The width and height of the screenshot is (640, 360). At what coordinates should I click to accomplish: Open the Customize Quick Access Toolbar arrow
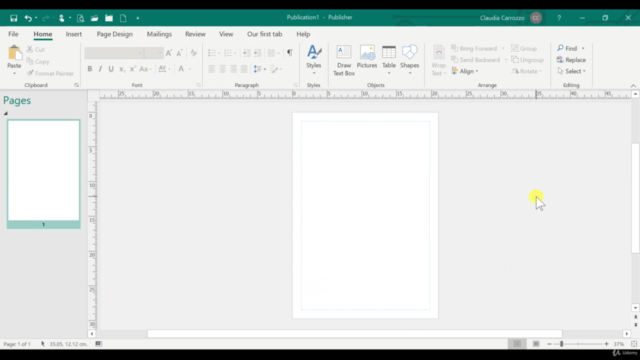[138, 18]
